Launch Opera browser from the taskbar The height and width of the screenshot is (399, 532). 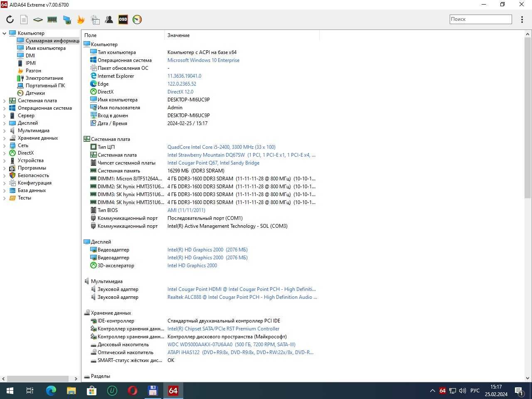[132, 391]
